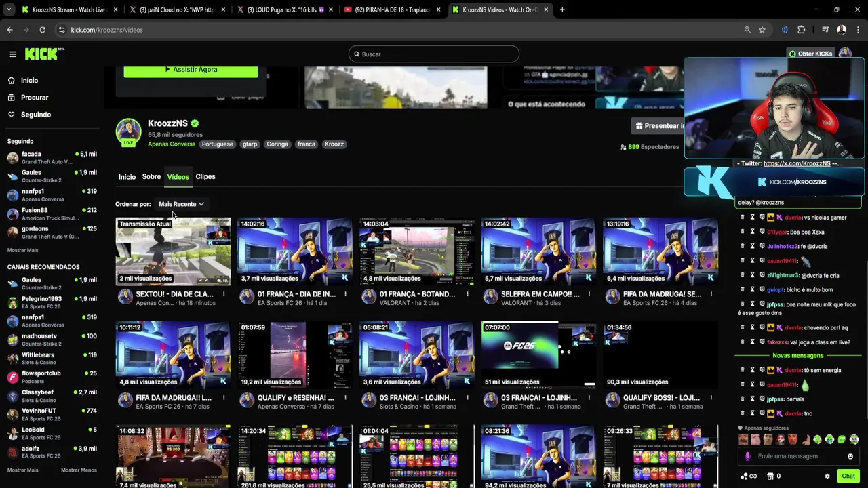Click the browser back arrow
This screenshot has height=488, width=868.
click(x=9, y=30)
